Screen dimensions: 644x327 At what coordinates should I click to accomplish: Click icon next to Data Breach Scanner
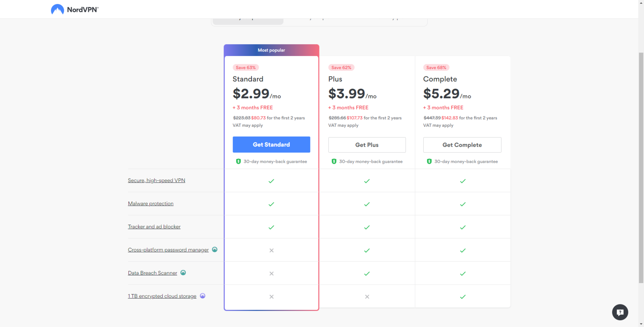(x=183, y=273)
